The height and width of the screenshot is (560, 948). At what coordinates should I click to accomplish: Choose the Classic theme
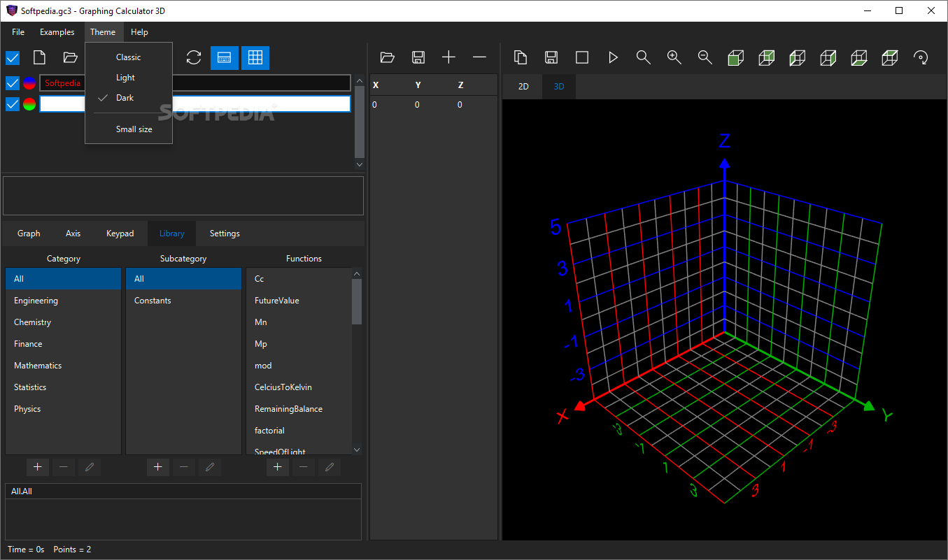tap(129, 57)
